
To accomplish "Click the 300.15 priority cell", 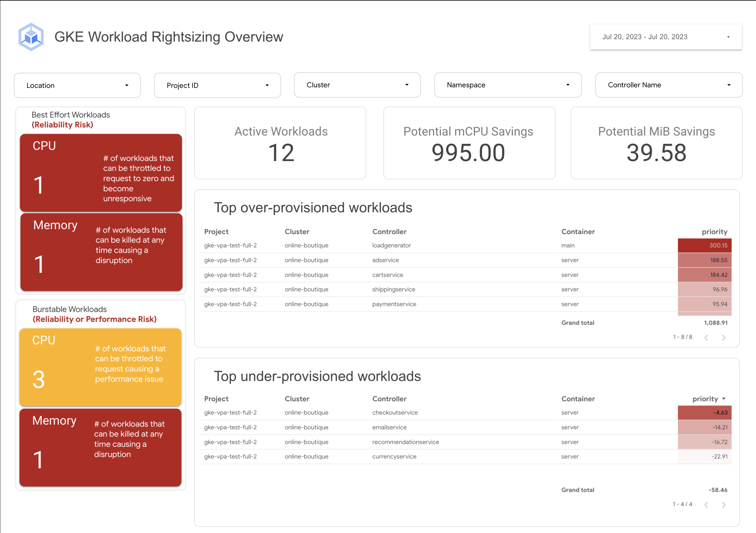I will coord(705,246).
